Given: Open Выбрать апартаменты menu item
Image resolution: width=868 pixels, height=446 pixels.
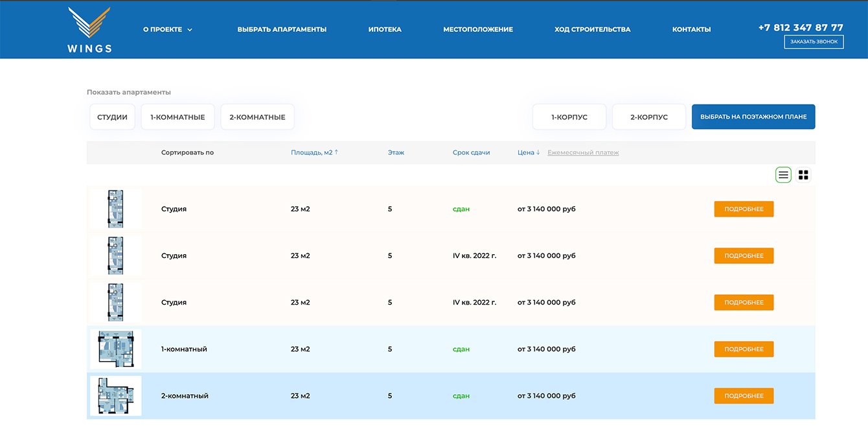Looking at the screenshot, I should click(282, 29).
